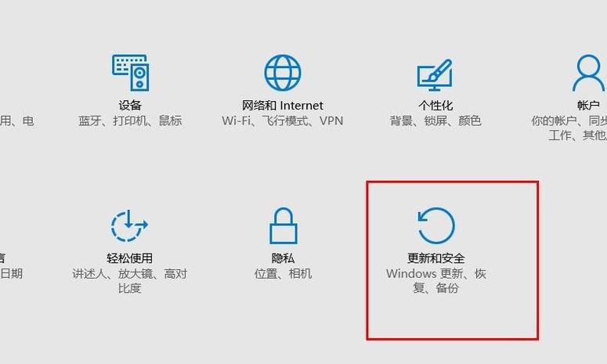Click the Wi-Fi、飞行模式、VPN description
The image size is (607, 364).
point(283,121)
